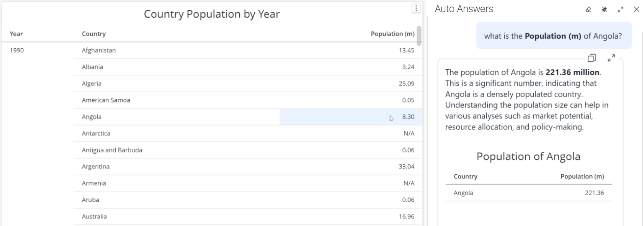The width and height of the screenshot is (644, 226).
Task: Click Country header in Population of Angola table
Action: click(466, 177)
